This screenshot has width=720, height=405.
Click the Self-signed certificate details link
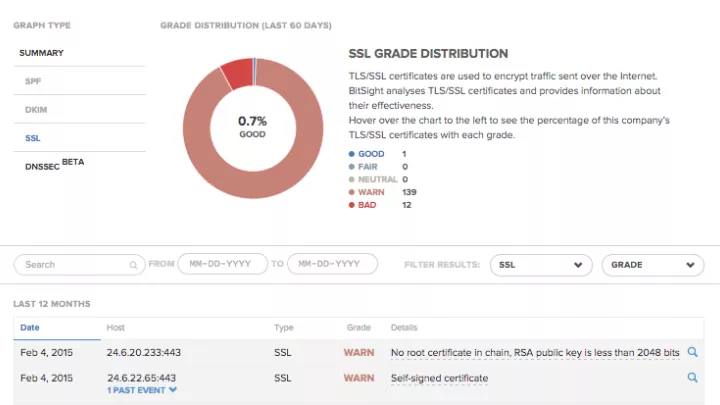[439, 378]
